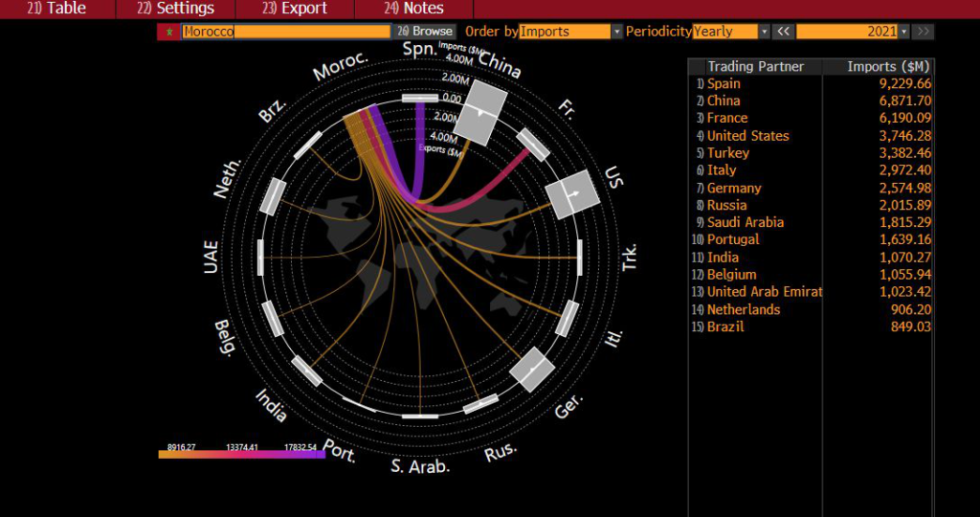Open the Notes tab
This screenshot has width=980, height=517.
point(414,9)
